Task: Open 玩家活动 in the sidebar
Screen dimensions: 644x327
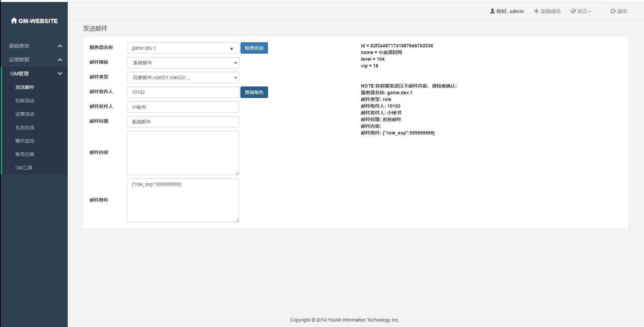Action: [25, 101]
